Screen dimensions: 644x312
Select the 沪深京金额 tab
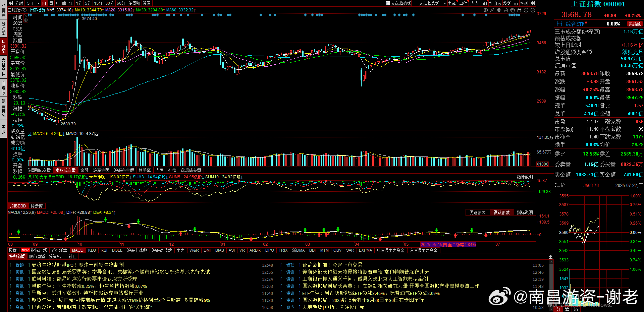[x=124, y=170]
